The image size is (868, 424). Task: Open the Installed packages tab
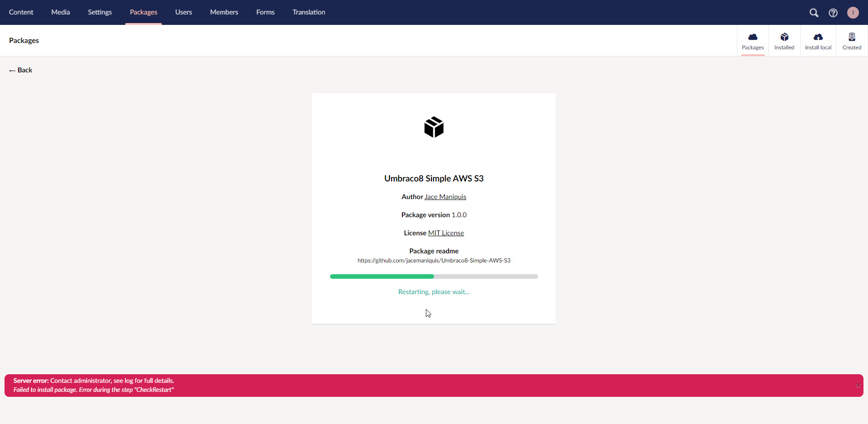784,41
